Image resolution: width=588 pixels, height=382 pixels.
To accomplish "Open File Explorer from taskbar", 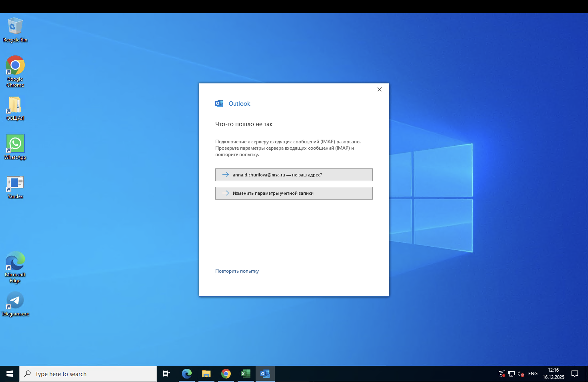I will [206, 374].
